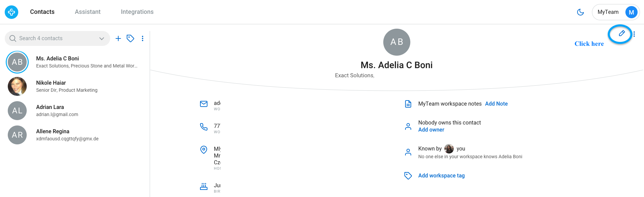Click the phone handset icon
The height and width of the screenshot is (197, 644).
pyautogui.click(x=204, y=126)
